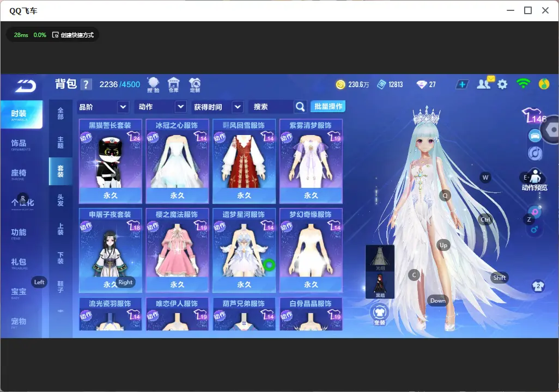The height and width of the screenshot is (392, 559).
Task: Click the 变装 outfit change icon
Action: (379, 314)
